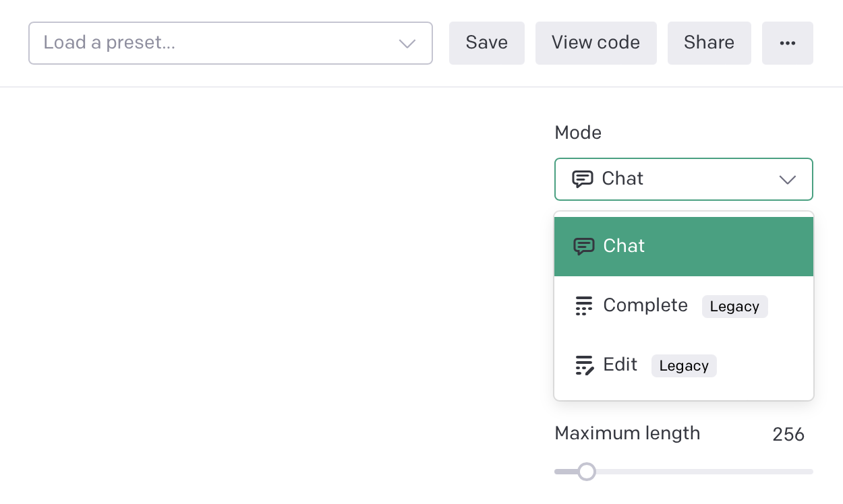Screen dimensions: 843x504
Task: Switch to the Edit mode option
Action: pyautogui.click(x=620, y=365)
